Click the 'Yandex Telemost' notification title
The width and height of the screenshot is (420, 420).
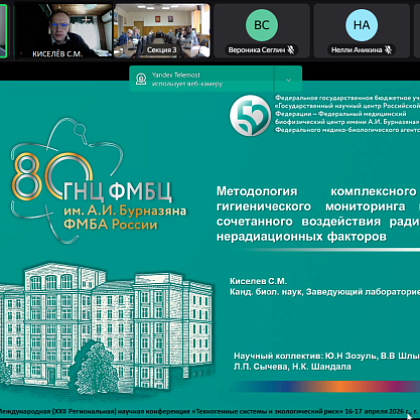[x=176, y=75]
